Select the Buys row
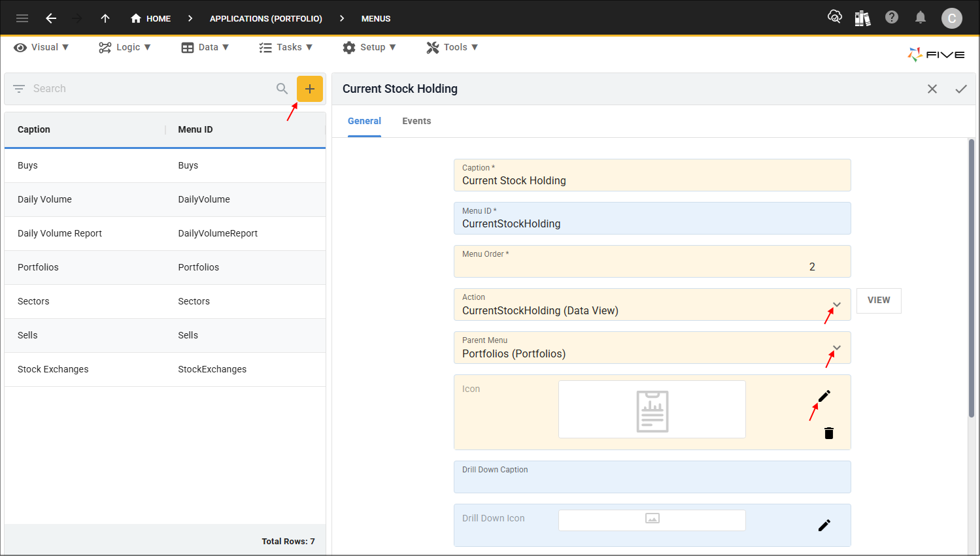The width and height of the screenshot is (980, 556). pyautogui.click(x=165, y=165)
